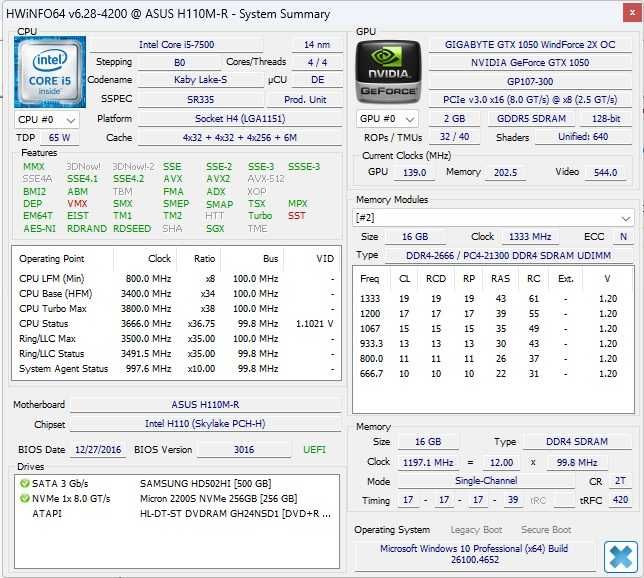Screen dimensions: 644x578
Task: Click the Socket H4 (LGA1151) platform field
Action: [x=240, y=119]
